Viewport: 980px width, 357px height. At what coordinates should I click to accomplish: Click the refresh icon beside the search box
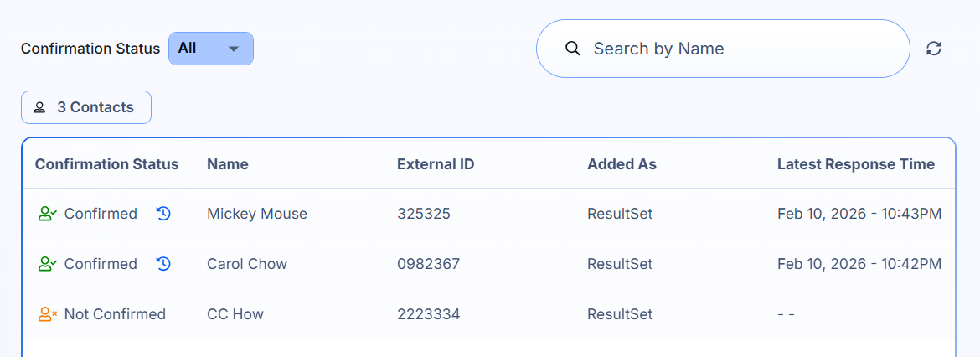[934, 49]
